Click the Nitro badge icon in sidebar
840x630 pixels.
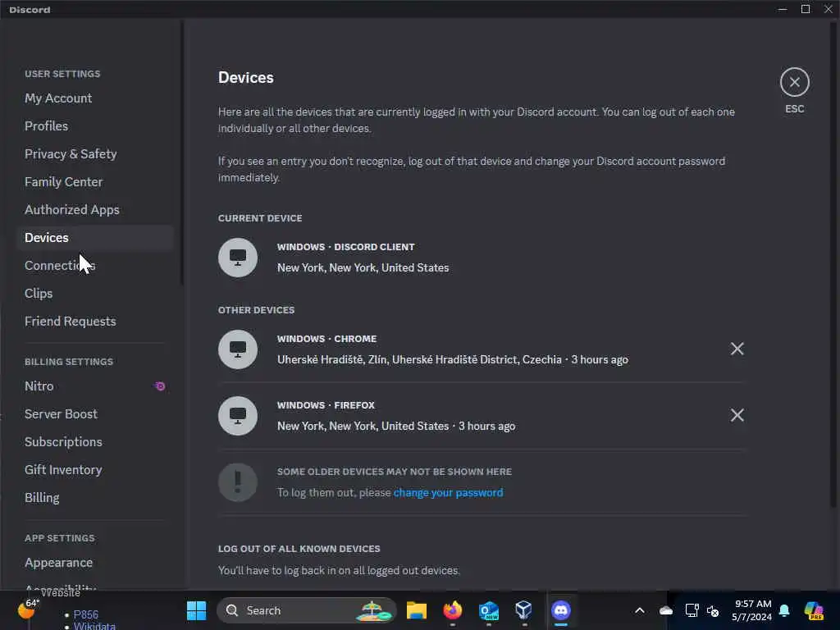click(x=160, y=386)
